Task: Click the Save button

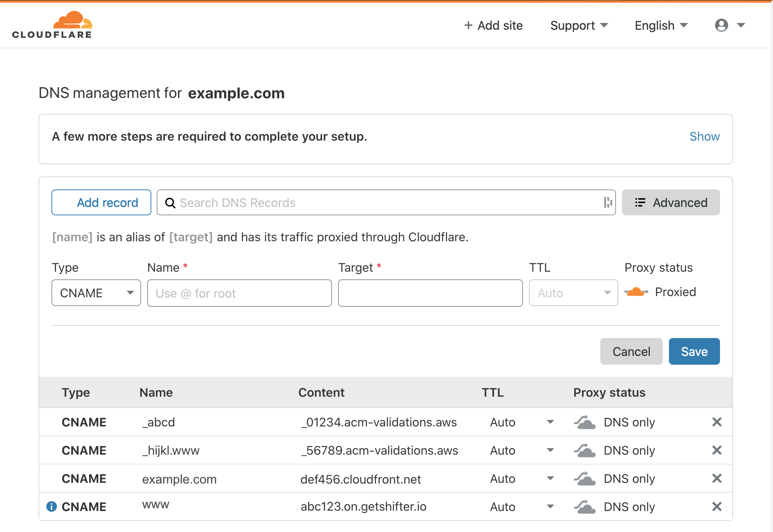Action: pyautogui.click(x=694, y=351)
